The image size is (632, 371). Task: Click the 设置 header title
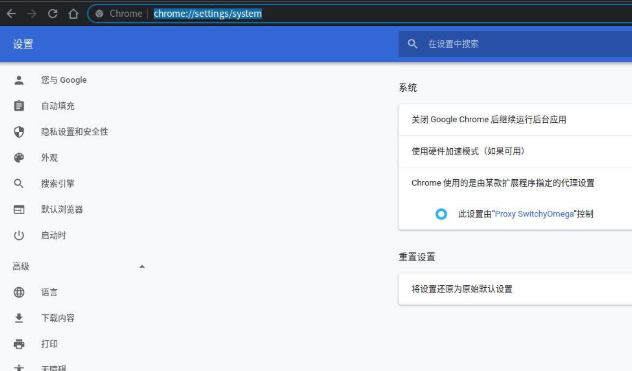click(x=23, y=44)
